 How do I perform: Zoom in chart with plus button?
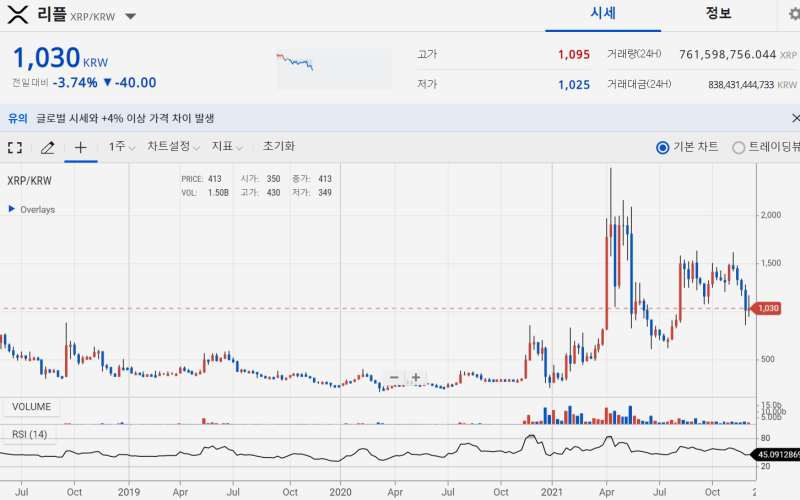[x=416, y=378]
